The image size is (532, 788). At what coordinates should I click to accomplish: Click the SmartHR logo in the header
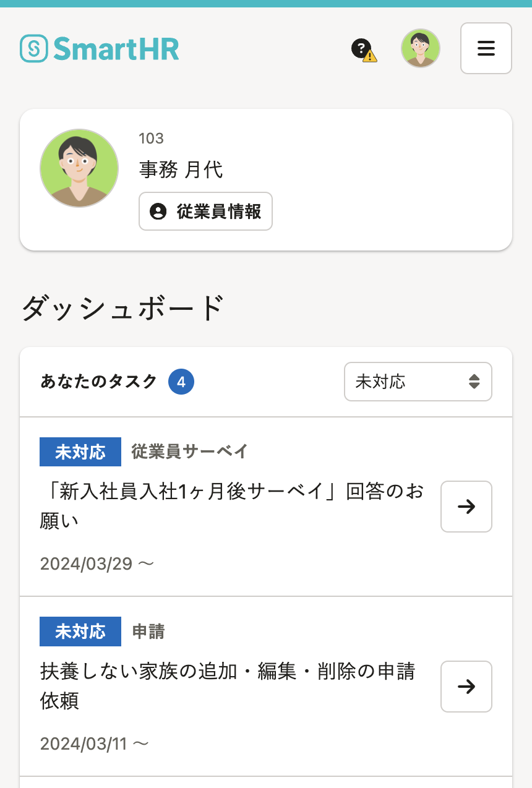point(100,48)
